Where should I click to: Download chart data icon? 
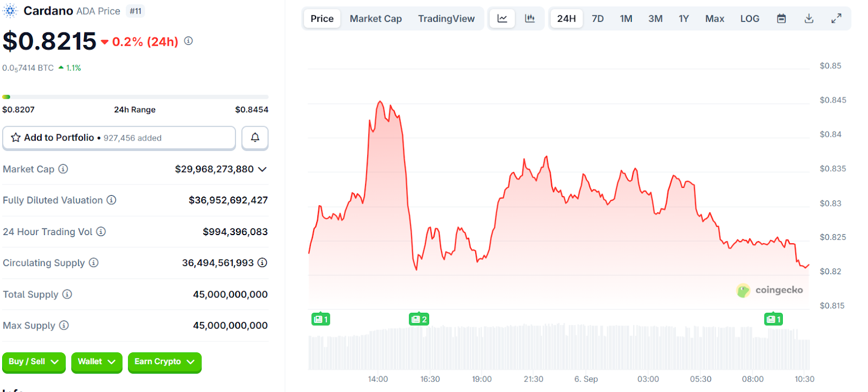[809, 18]
